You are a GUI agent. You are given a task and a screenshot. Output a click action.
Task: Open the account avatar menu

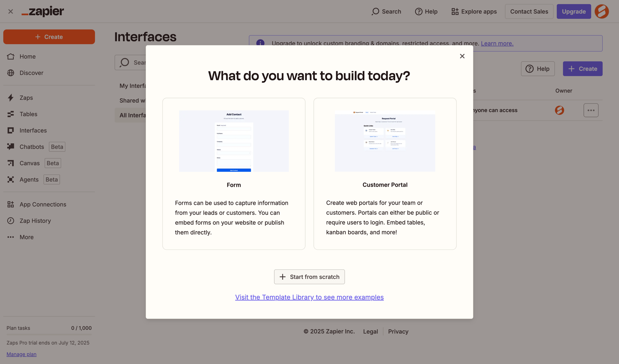(602, 11)
